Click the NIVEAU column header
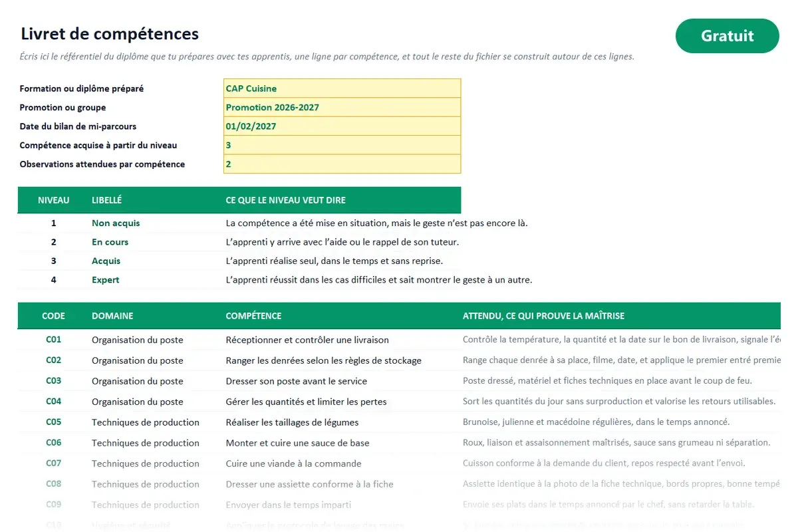This screenshot has height=532, width=798. [x=53, y=200]
